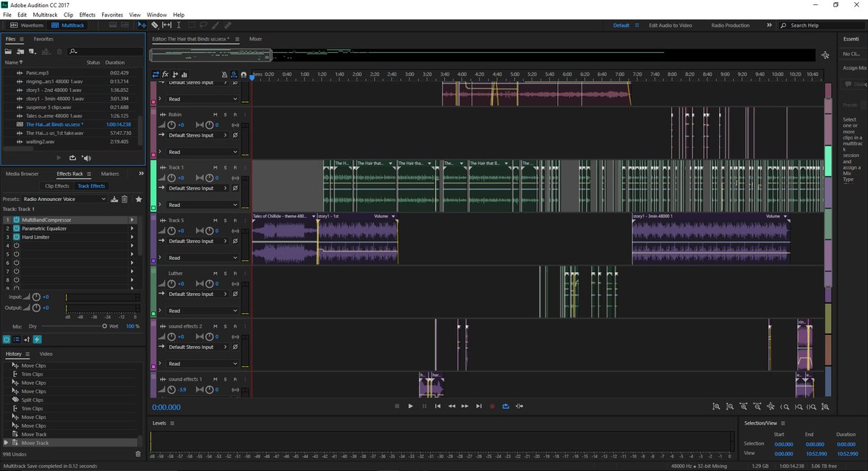This screenshot has width=868, height=471.
Task: Open MultiBandCompressor slot arrow menu
Action: pyautogui.click(x=132, y=220)
